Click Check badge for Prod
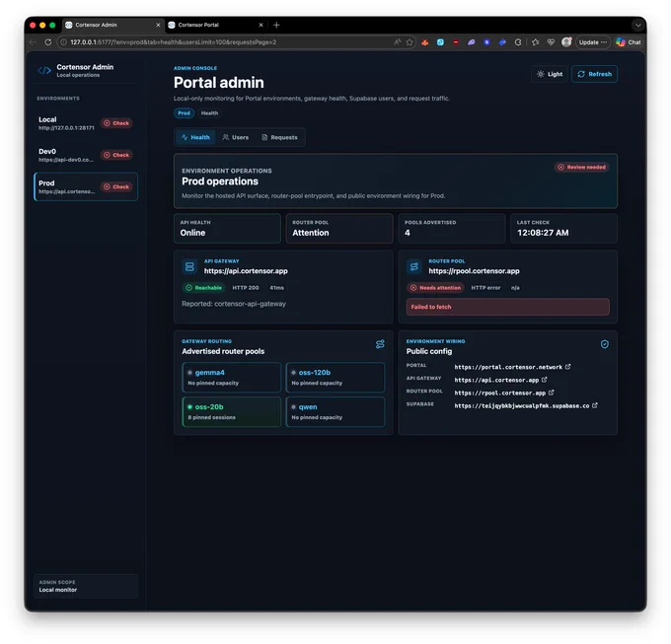Screen dimensions: 671x644 116,186
